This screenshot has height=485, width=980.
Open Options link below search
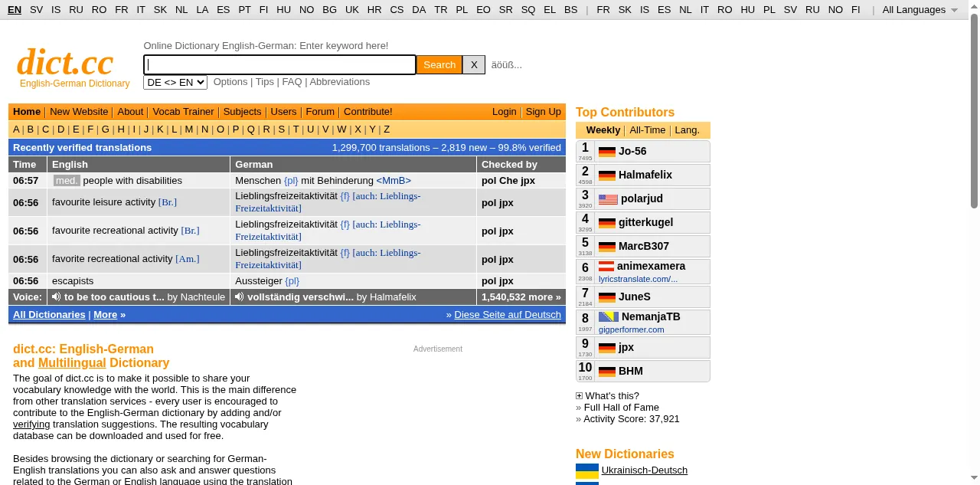point(230,82)
